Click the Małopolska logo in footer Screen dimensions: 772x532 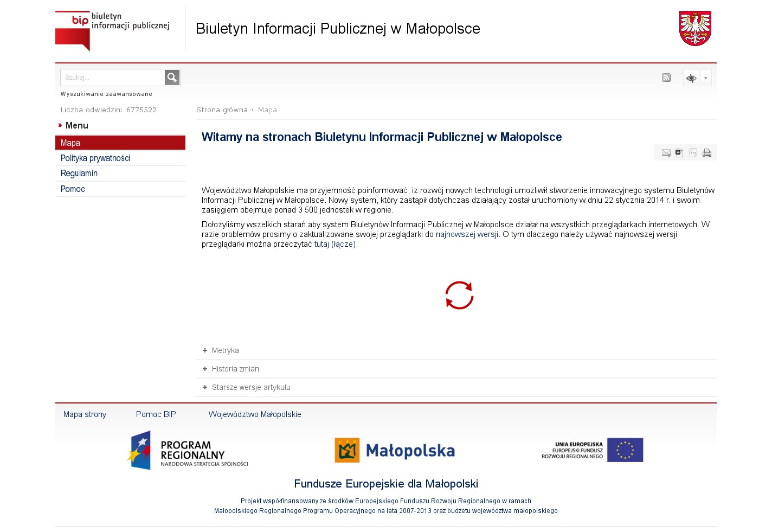pos(395,451)
